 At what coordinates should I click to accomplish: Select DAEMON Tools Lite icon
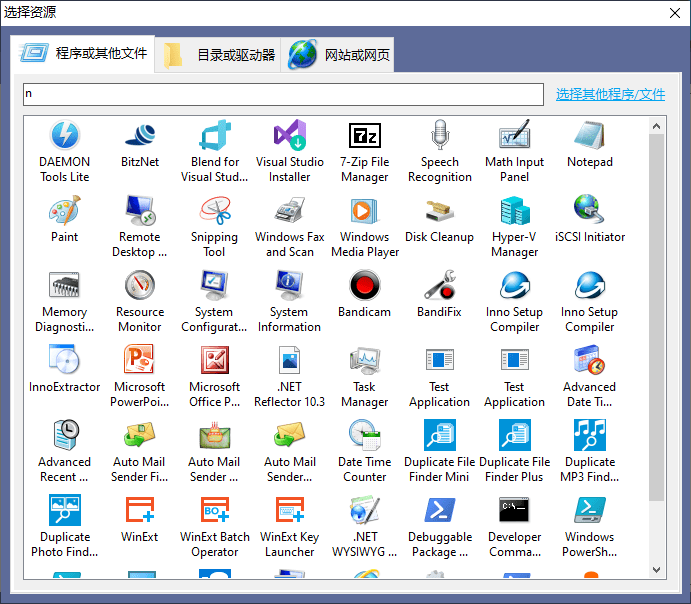pos(65,135)
